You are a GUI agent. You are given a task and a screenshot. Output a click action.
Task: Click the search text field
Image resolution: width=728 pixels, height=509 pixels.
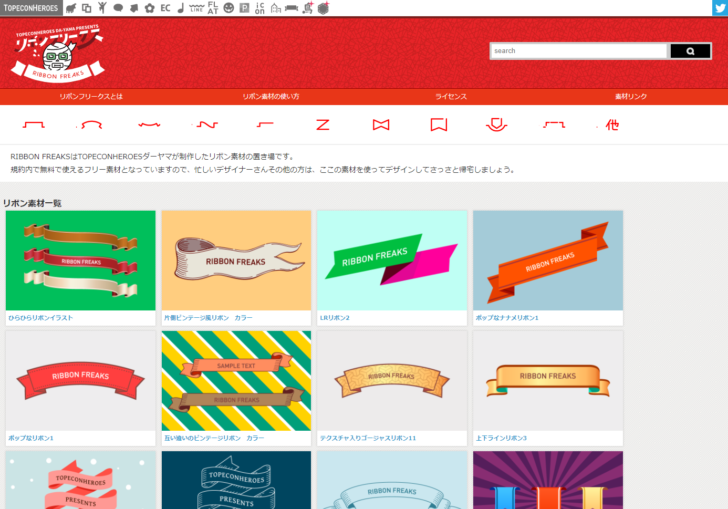579,51
